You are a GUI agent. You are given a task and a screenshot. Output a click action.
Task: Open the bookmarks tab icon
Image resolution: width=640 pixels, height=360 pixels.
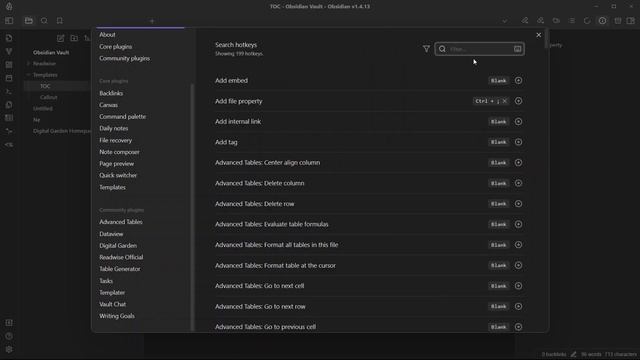click(x=60, y=21)
